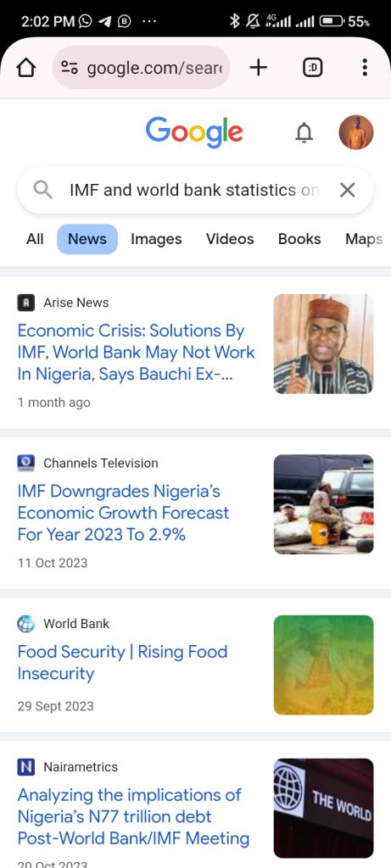Screen dimensions: 391x868
Task: Switch to the All results tab
Action: [35, 239]
